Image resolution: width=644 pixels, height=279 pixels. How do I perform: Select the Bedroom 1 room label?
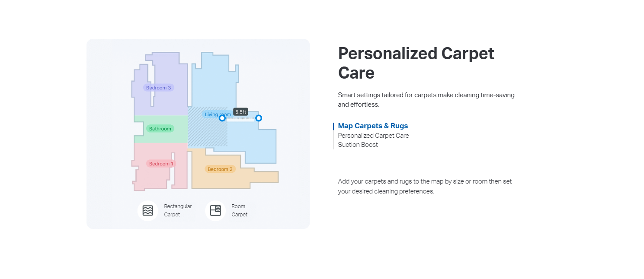[x=161, y=164]
